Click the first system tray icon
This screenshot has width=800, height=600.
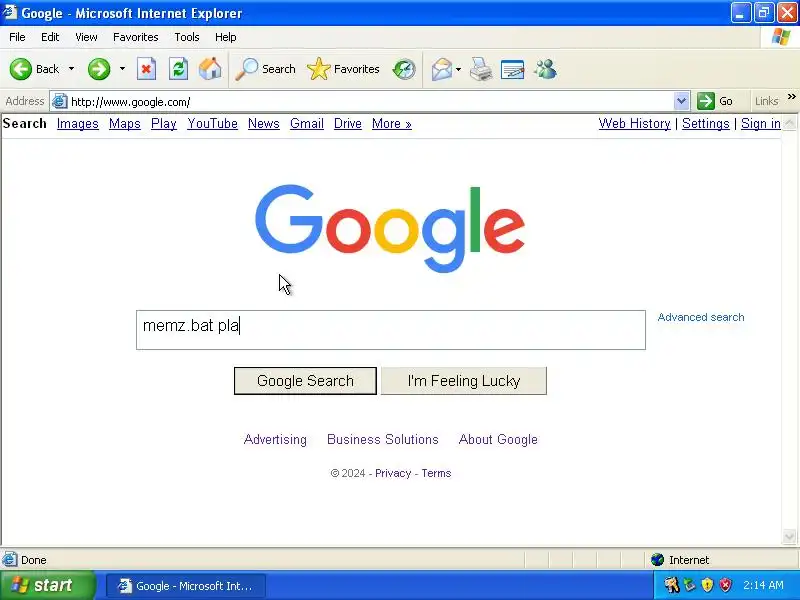point(672,585)
